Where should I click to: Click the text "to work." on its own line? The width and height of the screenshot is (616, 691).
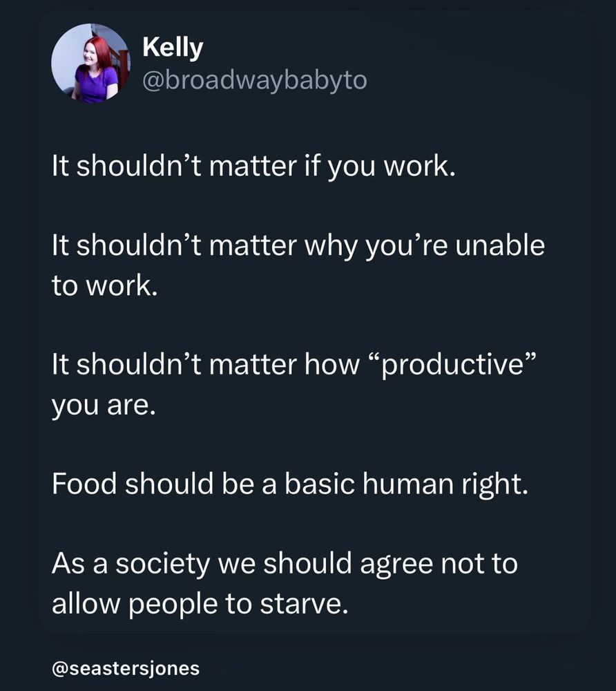(x=104, y=285)
